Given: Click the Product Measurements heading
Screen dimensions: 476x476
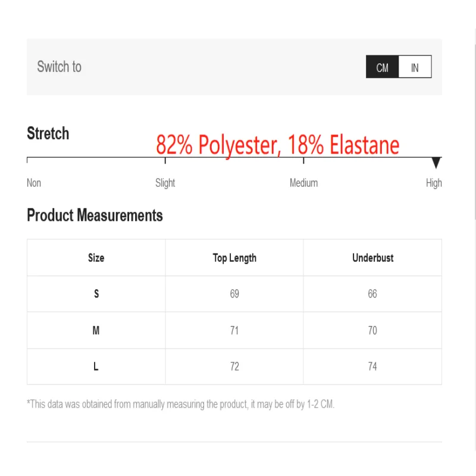Looking at the screenshot, I should tap(95, 215).
